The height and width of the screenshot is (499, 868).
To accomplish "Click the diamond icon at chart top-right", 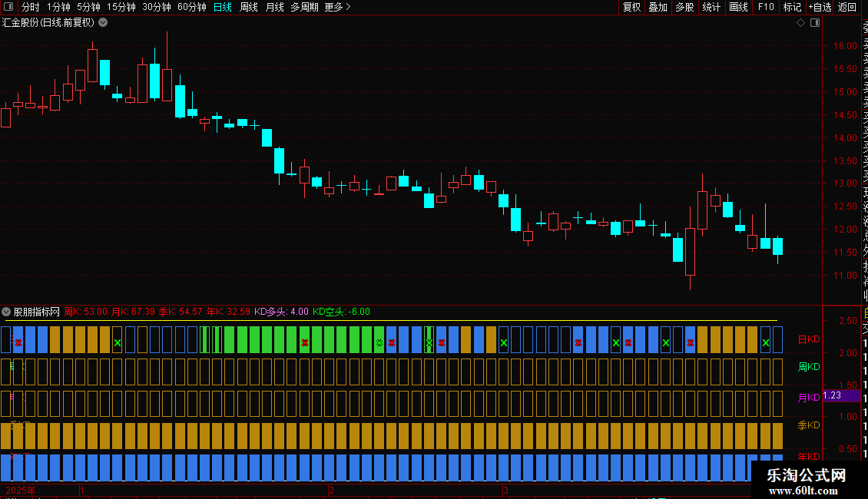I will (x=800, y=23).
